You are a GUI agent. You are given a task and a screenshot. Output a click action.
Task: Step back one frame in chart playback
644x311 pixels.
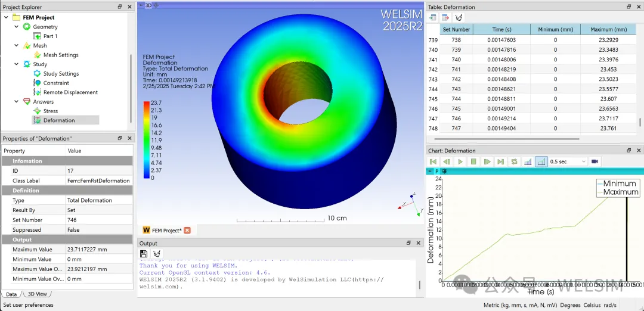point(447,161)
